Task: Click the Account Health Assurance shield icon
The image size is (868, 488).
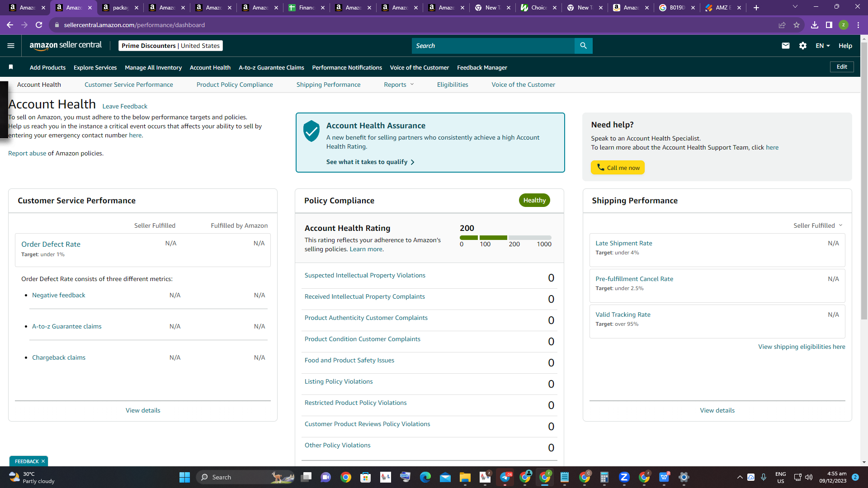Action: (311, 131)
